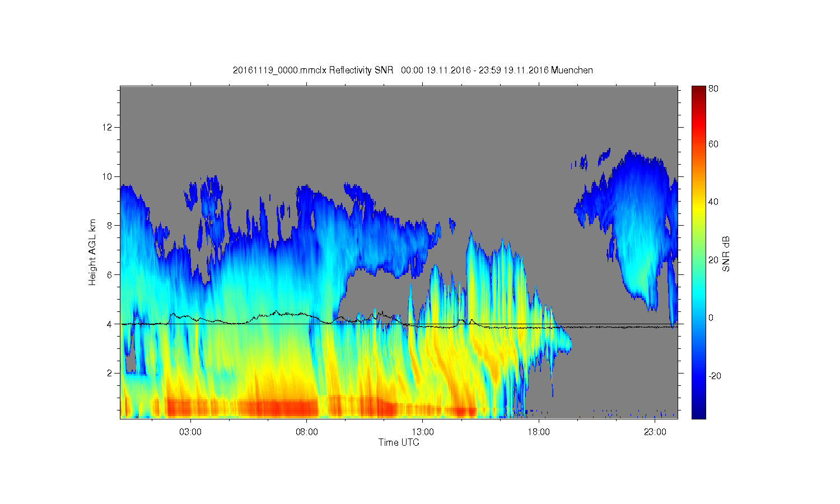The height and width of the screenshot is (504, 840).
Task: Click the height axis tick label 4
Action: click(x=110, y=324)
